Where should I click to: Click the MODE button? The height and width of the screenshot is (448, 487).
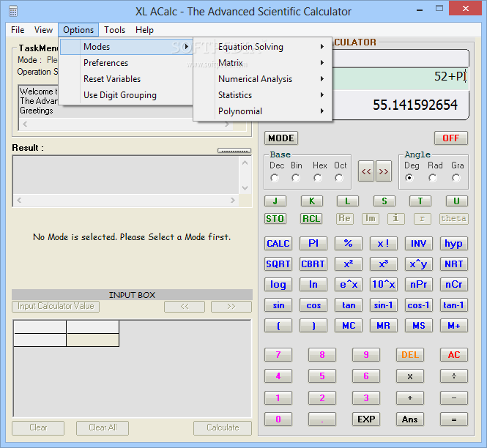pos(281,138)
